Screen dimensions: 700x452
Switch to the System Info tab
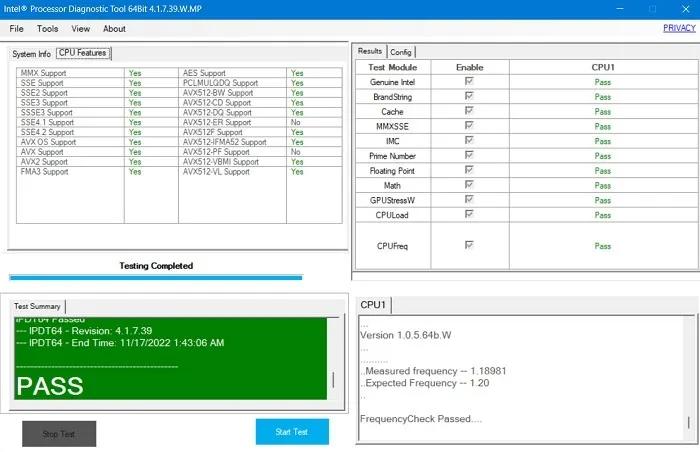click(31, 54)
